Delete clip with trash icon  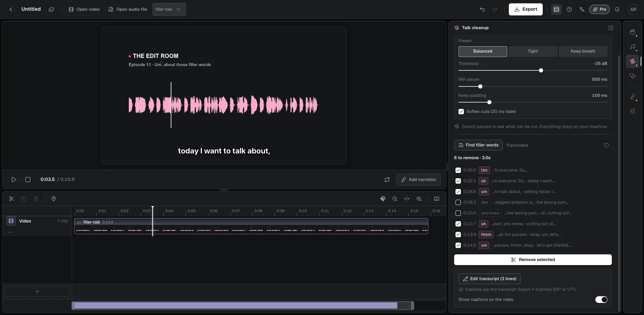36,199
